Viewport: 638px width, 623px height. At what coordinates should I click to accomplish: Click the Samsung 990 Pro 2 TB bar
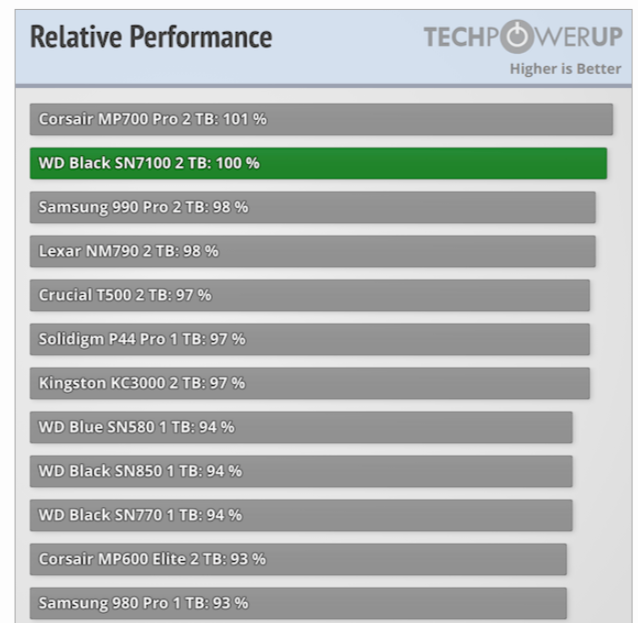coord(312,207)
